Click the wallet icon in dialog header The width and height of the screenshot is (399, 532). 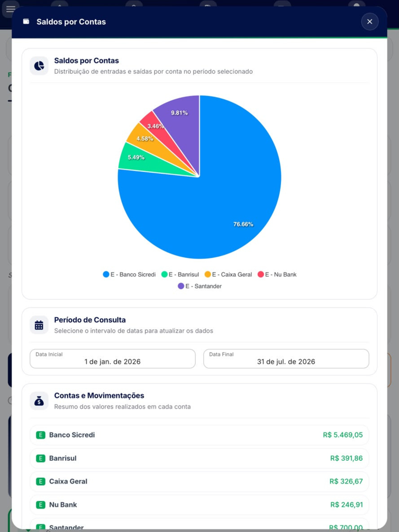click(26, 21)
